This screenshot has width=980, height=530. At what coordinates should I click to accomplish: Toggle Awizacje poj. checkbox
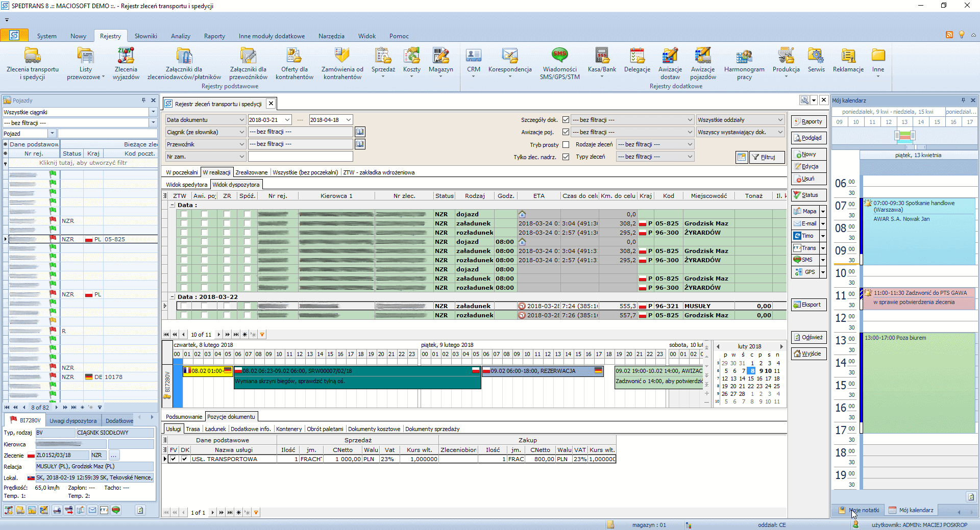tap(566, 132)
